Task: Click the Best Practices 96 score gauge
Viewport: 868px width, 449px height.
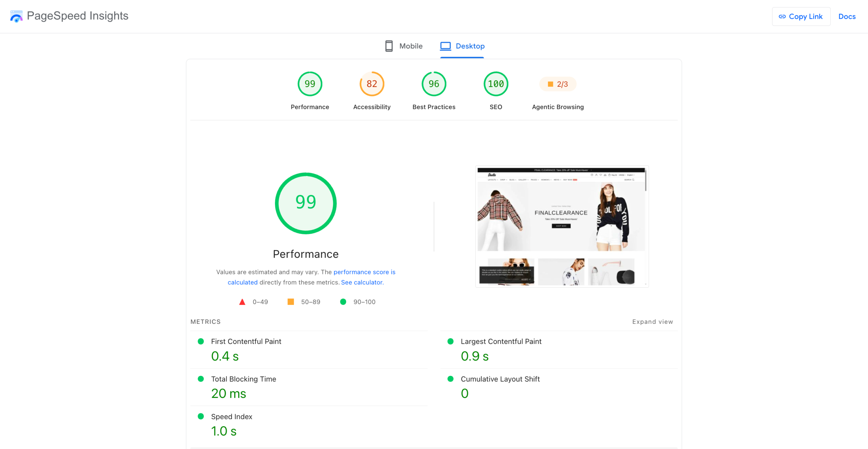Action: (x=434, y=84)
